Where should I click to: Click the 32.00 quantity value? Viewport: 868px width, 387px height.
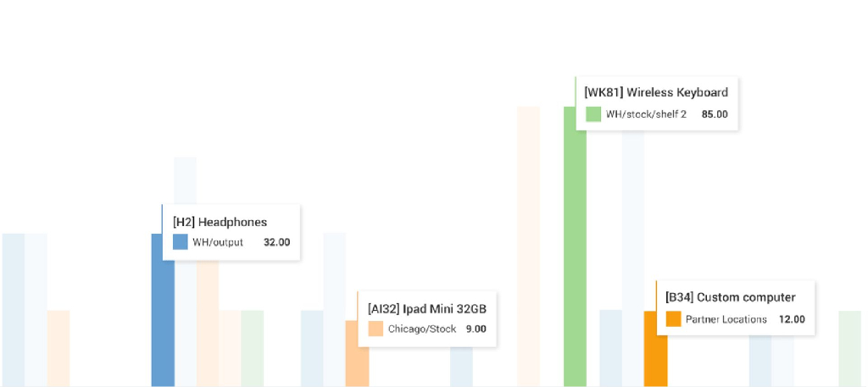coord(276,242)
